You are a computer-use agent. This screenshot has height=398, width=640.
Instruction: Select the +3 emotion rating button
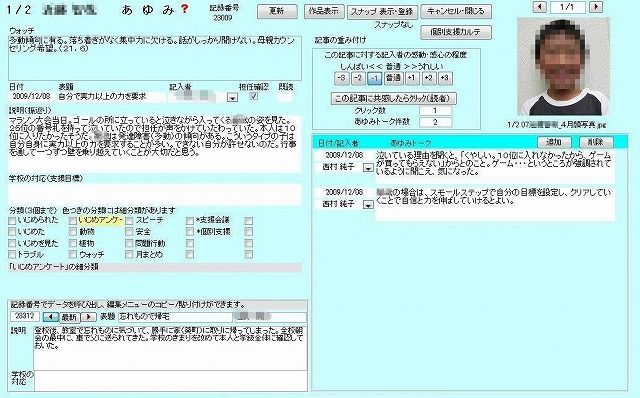(445, 78)
